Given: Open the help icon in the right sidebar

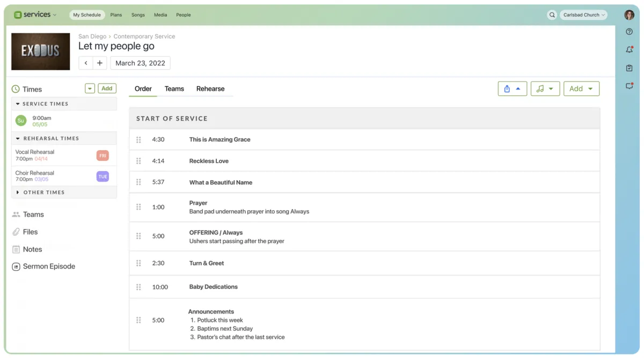Looking at the screenshot, I should click(629, 32).
